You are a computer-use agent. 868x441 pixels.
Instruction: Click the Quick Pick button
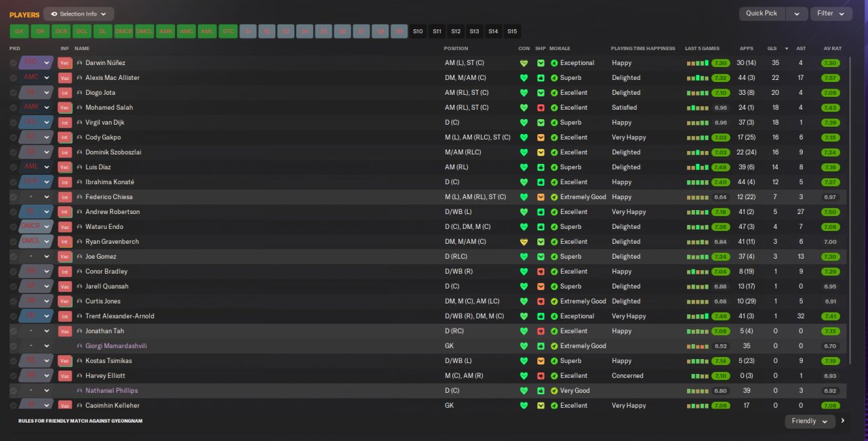762,14
